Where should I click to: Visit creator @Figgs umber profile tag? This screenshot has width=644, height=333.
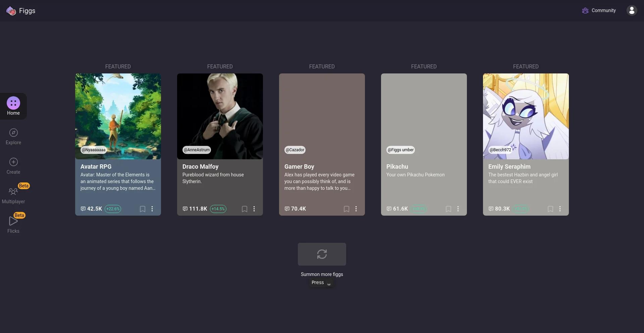point(400,150)
